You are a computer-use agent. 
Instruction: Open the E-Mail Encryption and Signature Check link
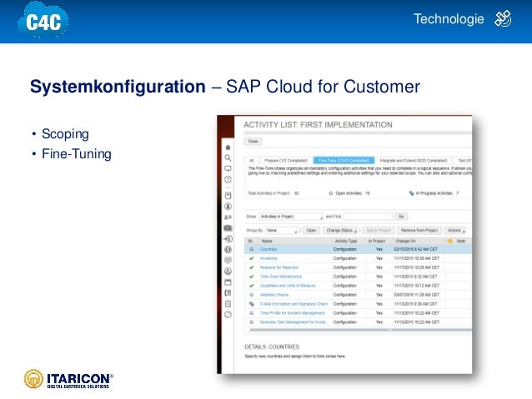click(x=294, y=304)
